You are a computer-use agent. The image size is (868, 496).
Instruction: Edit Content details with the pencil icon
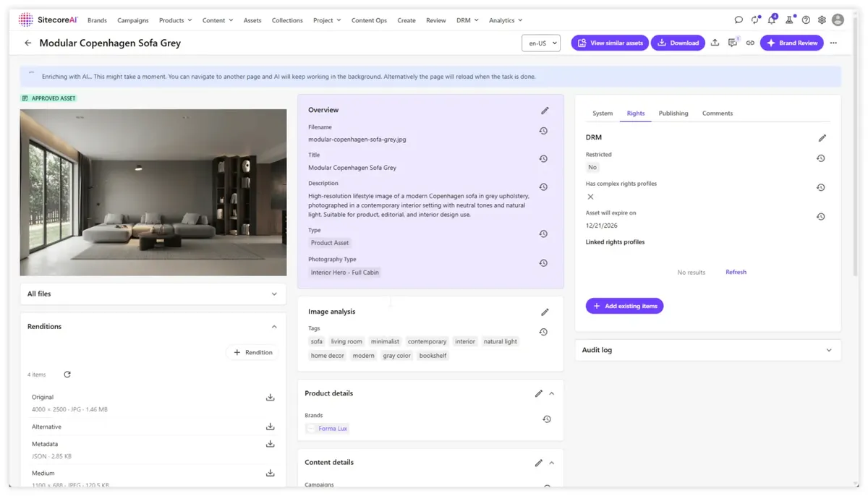point(538,463)
